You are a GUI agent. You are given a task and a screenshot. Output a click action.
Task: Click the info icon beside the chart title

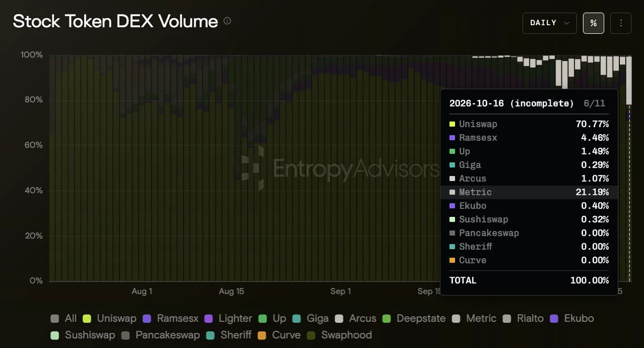click(x=227, y=21)
